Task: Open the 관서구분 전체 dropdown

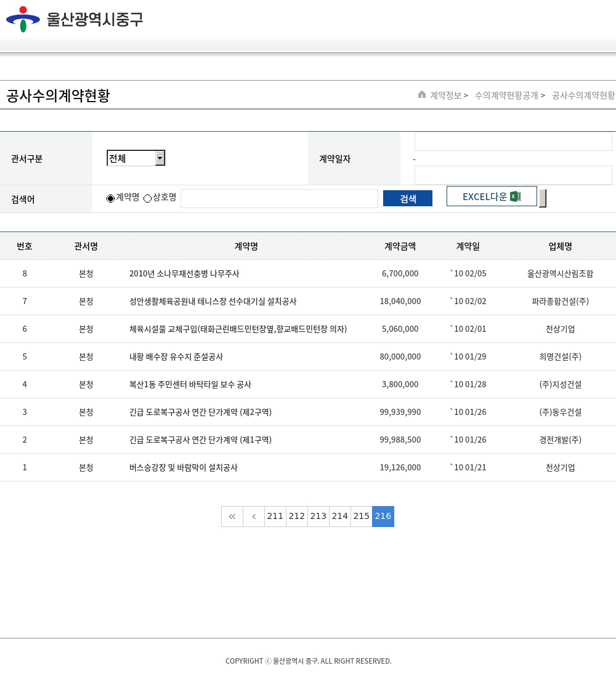Action: (131, 158)
